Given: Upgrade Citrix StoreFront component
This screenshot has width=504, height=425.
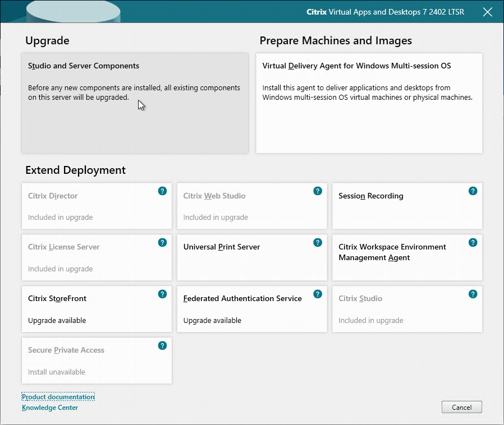Looking at the screenshot, I should (97, 309).
